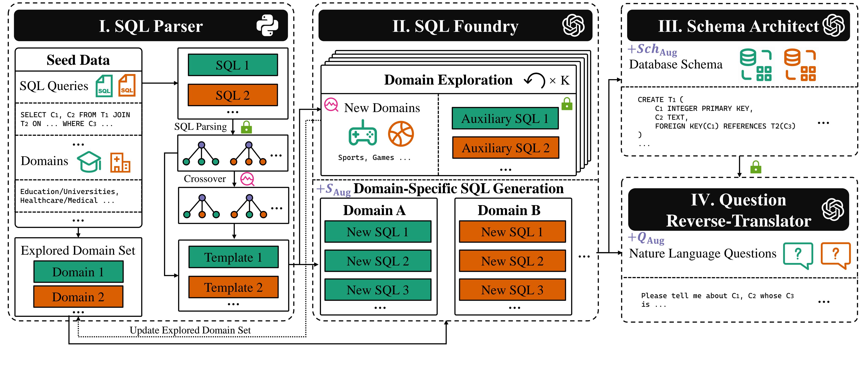
Task: Click the pink magnifier beside Crossover
Action: pos(247,179)
